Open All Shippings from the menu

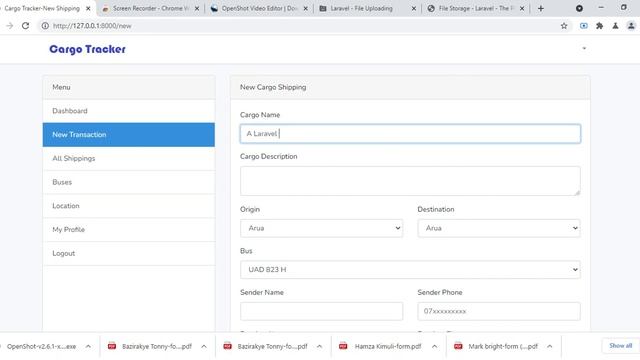tap(129, 158)
